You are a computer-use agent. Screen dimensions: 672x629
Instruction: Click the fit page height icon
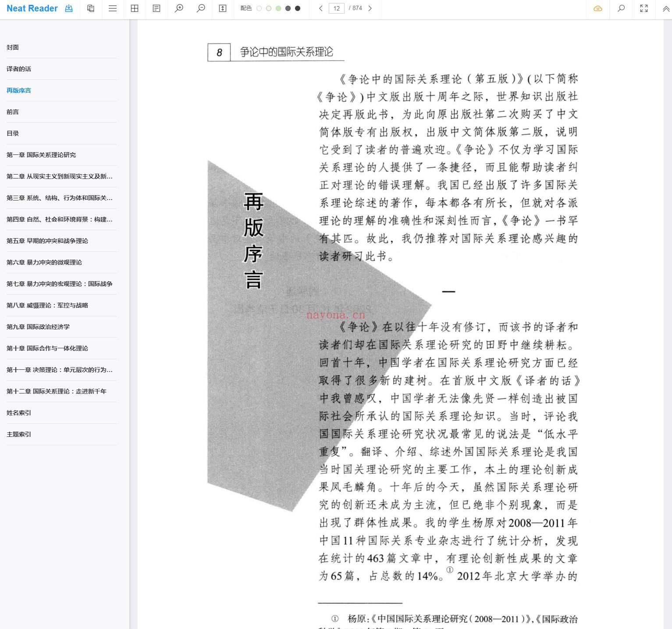point(223,8)
